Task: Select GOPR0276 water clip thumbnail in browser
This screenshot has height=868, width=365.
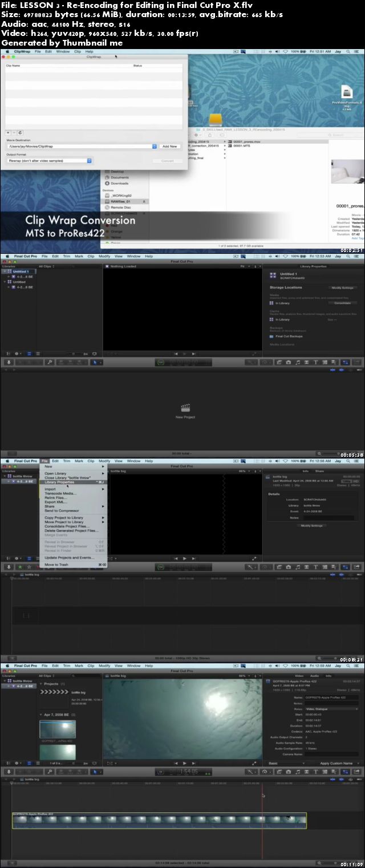Action: tap(57, 729)
